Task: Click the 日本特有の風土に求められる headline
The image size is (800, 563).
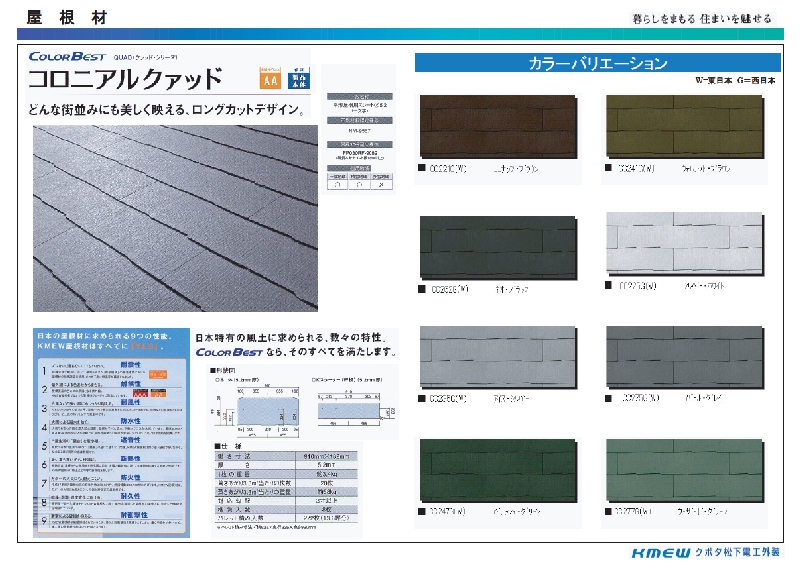Action: point(291,337)
